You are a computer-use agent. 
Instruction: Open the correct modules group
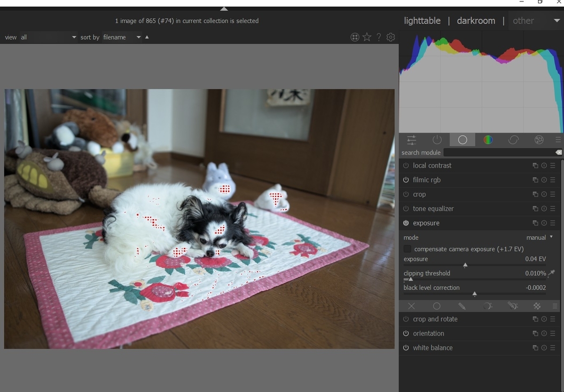[514, 139]
